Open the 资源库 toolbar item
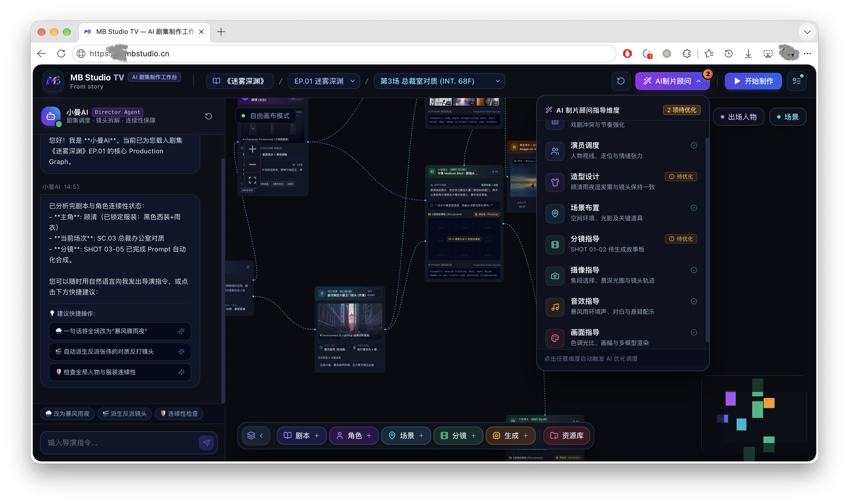The width and height of the screenshot is (849, 504). tap(566, 436)
